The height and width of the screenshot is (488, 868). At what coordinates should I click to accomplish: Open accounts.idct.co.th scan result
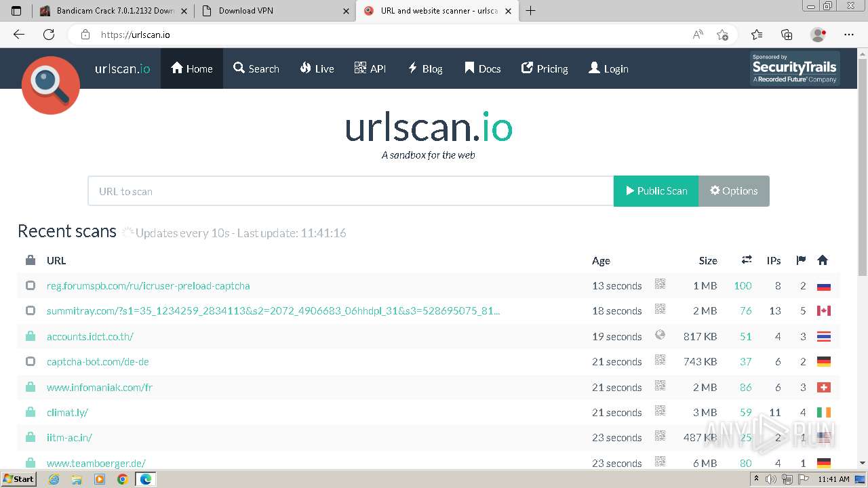click(x=90, y=337)
